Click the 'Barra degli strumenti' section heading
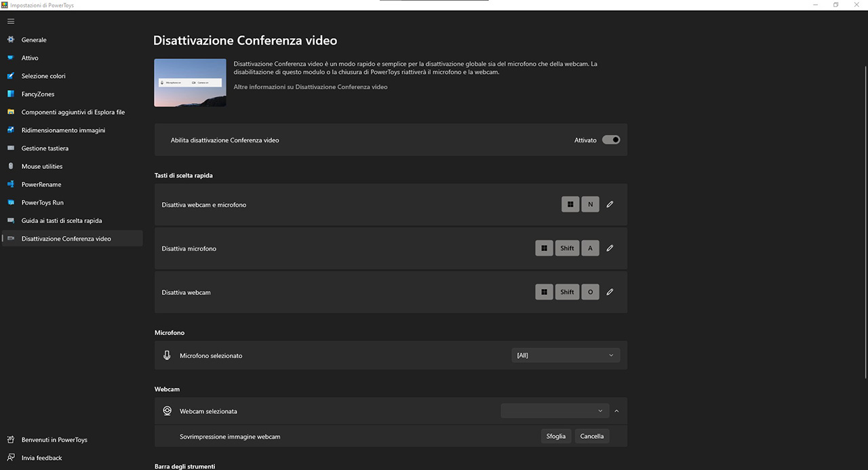Viewport: 868px width, 470px height. (185, 467)
